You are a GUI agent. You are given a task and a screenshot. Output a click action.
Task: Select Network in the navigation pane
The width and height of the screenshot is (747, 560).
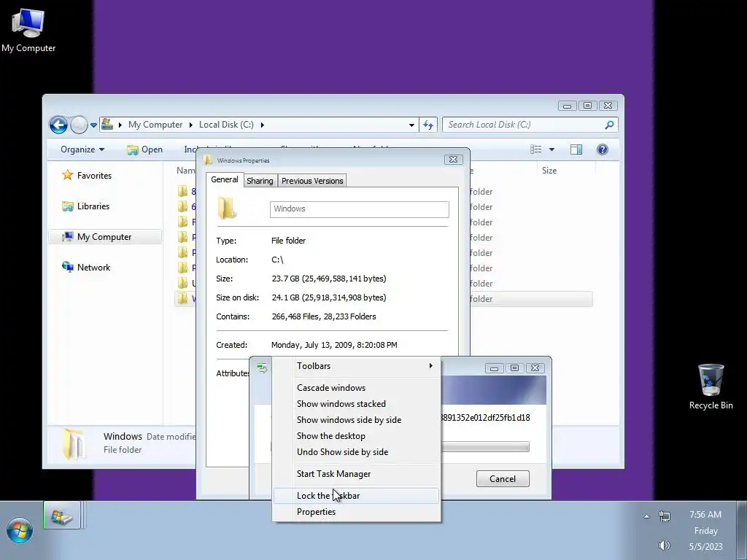tap(86, 267)
